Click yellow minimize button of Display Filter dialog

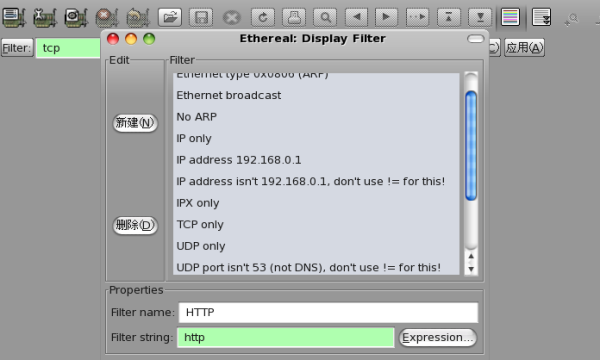pyautogui.click(x=131, y=39)
